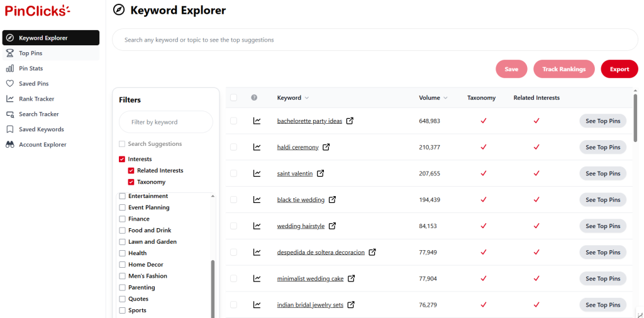Check the Sports category checkbox
Viewport: 644px width, 318px height.
pos(123,310)
